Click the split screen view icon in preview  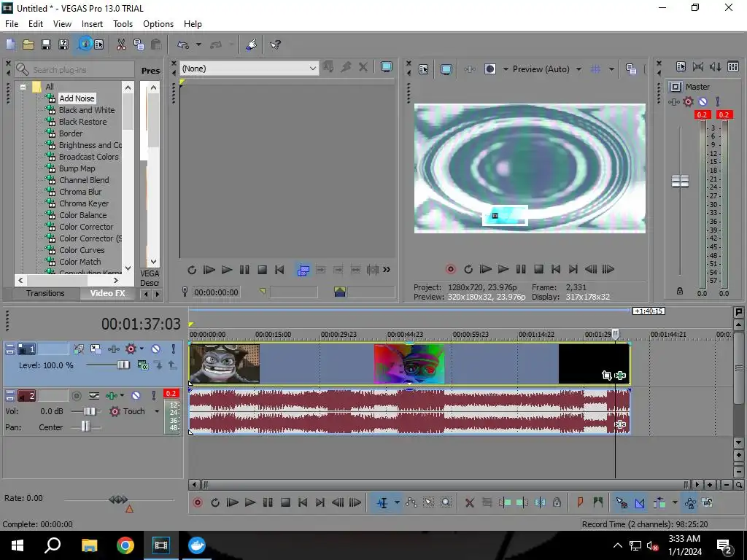pyautogui.click(x=490, y=69)
